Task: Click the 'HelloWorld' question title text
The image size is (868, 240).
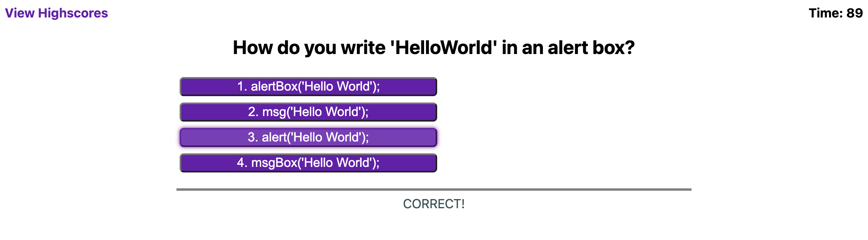Action: click(433, 47)
